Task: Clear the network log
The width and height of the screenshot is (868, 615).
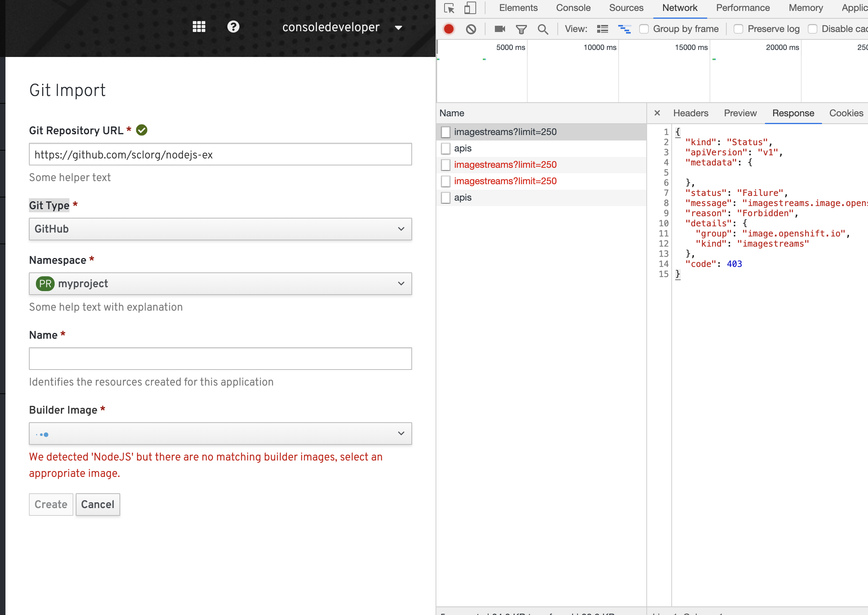Action: pos(471,29)
